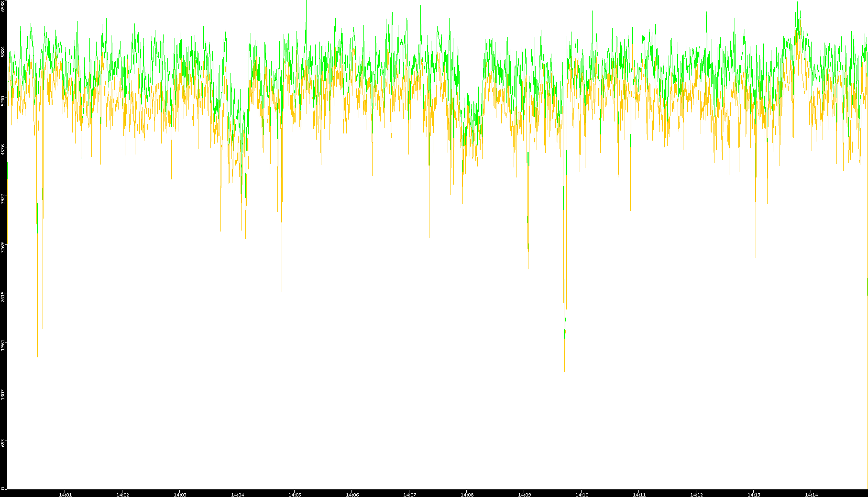
Task: Click the 14:14 time axis label
Action: [x=811, y=495]
